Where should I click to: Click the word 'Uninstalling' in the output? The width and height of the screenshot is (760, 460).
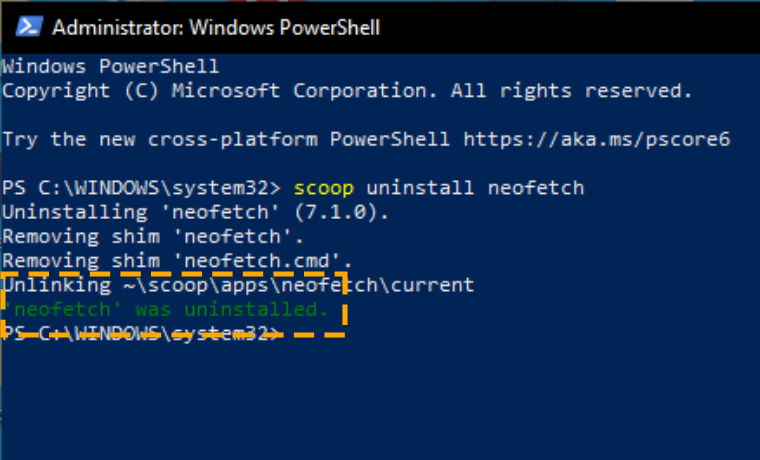point(75,212)
